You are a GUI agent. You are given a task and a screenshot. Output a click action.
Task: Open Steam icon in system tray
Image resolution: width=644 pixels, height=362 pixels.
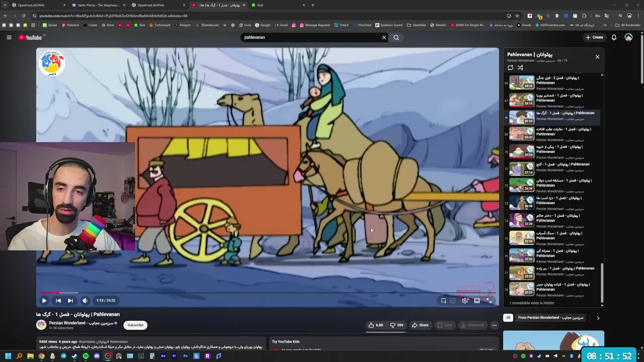tap(539, 356)
